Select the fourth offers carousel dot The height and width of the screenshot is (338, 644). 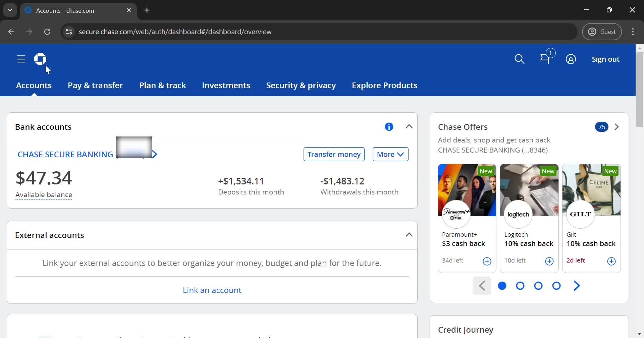(x=556, y=286)
